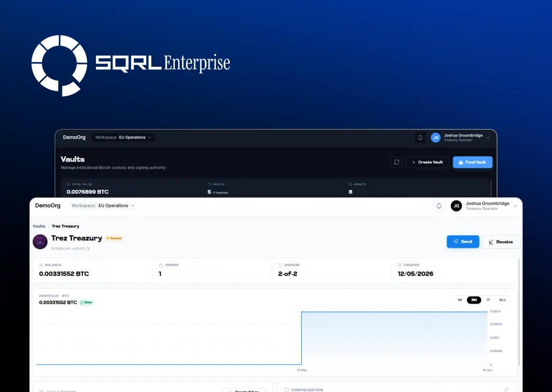Select the ALL chart range

click(502, 300)
